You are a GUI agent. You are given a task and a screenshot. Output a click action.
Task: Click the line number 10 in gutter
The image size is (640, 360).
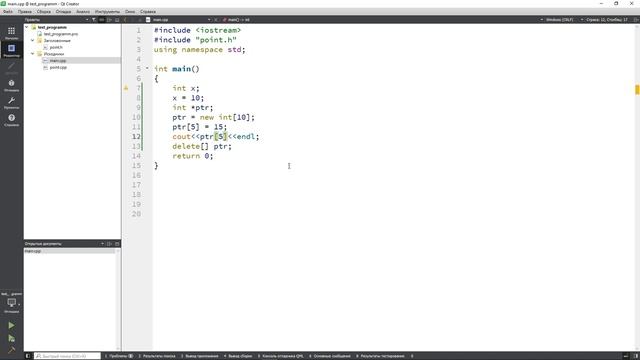point(136,117)
